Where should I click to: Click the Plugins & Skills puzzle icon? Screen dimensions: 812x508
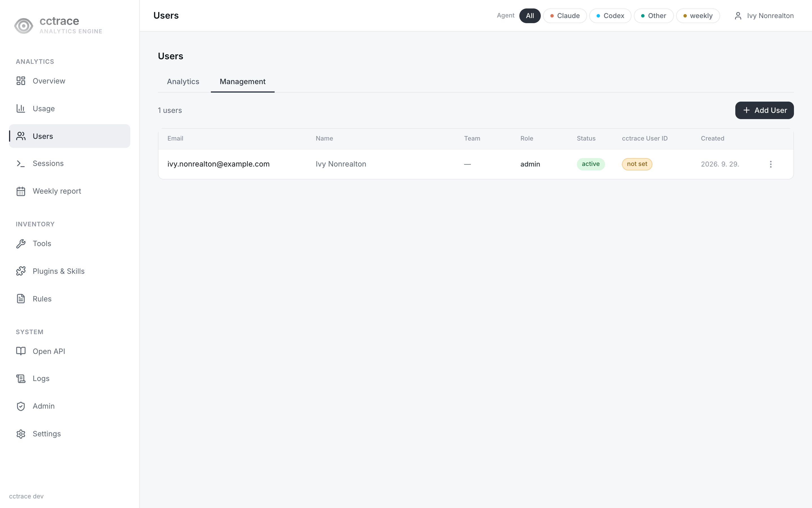tap(21, 271)
